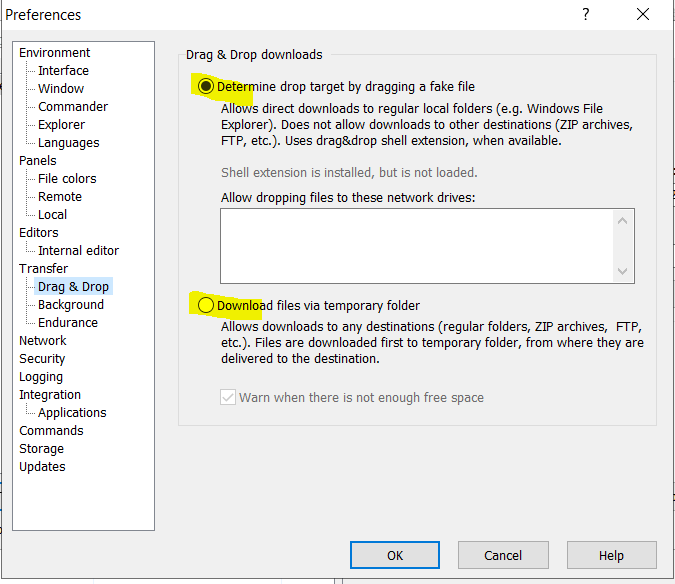The height and width of the screenshot is (584, 675).
Task: Open the Logging preferences page
Action: point(41,377)
